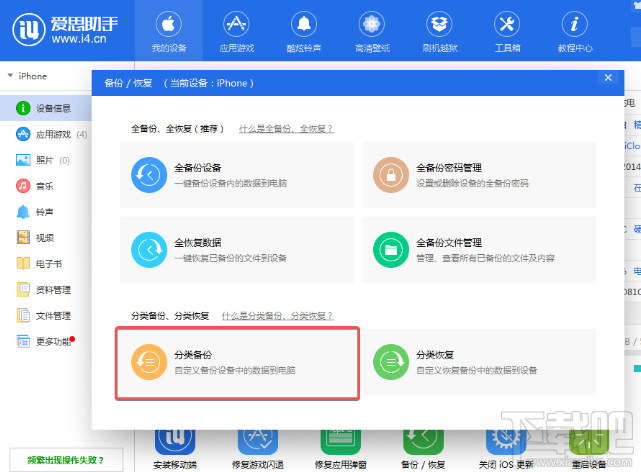This screenshot has width=641, height=472.
Task: Click the 全恢复数据 cyan icon
Action: (149, 250)
